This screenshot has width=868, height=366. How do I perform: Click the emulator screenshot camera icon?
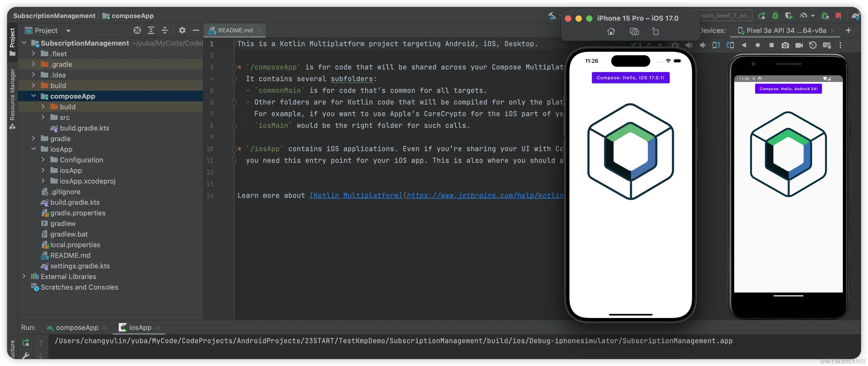coord(785,45)
